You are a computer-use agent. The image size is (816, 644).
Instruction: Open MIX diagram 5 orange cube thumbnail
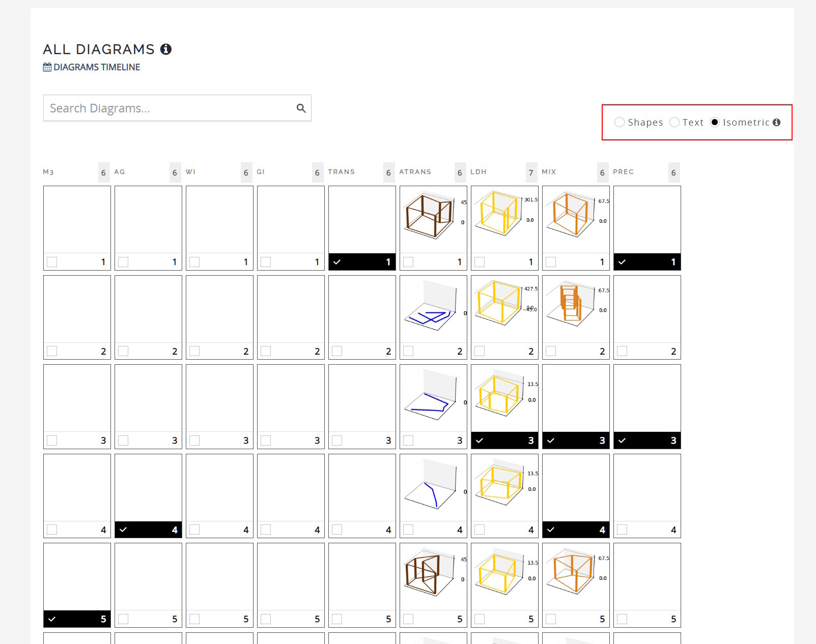click(x=576, y=577)
